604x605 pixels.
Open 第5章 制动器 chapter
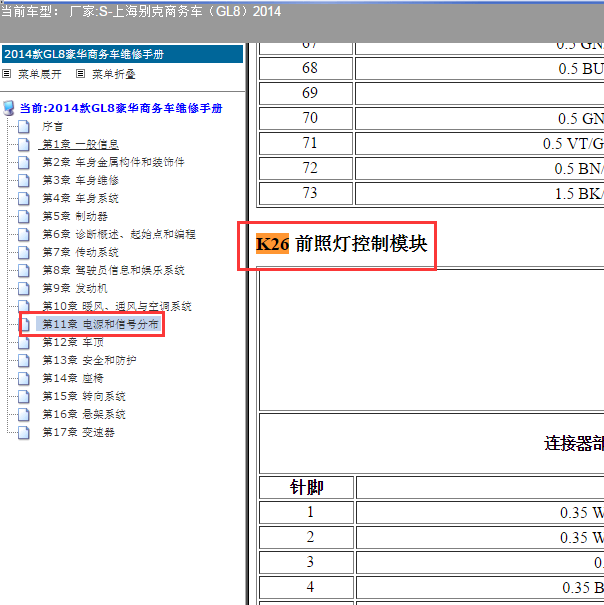tap(75, 216)
